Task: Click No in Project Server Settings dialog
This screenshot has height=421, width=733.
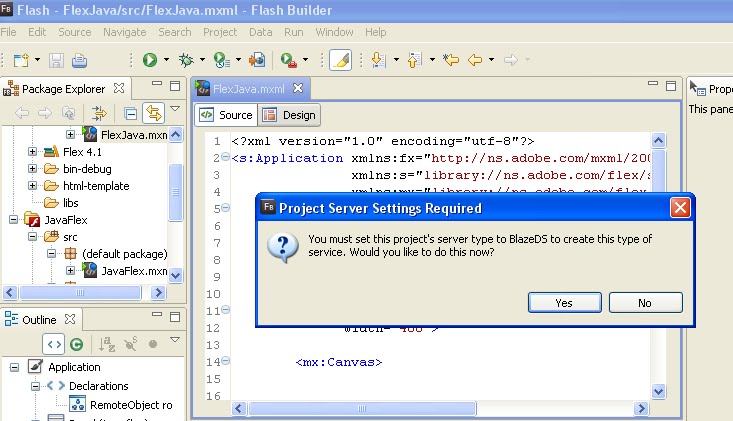Action: click(x=646, y=303)
